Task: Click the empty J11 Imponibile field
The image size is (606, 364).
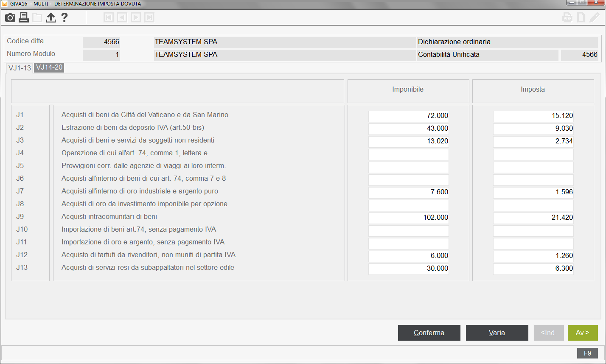Action: 409,243
